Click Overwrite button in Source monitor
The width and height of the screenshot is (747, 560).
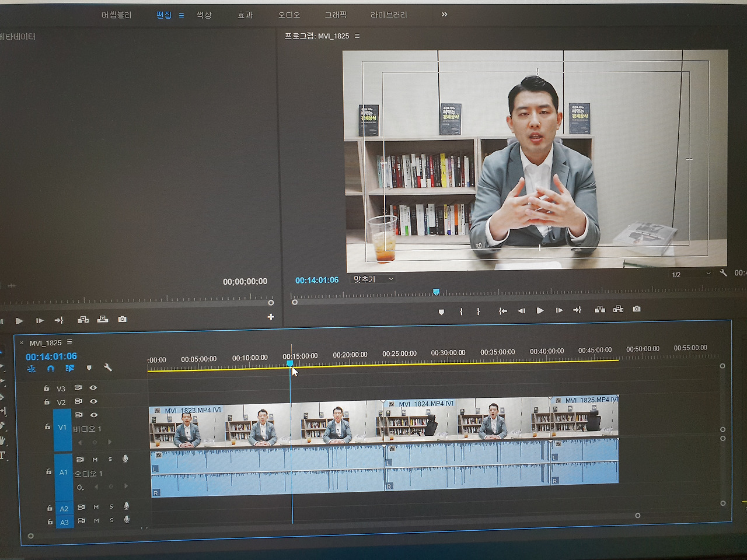(103, 319)
